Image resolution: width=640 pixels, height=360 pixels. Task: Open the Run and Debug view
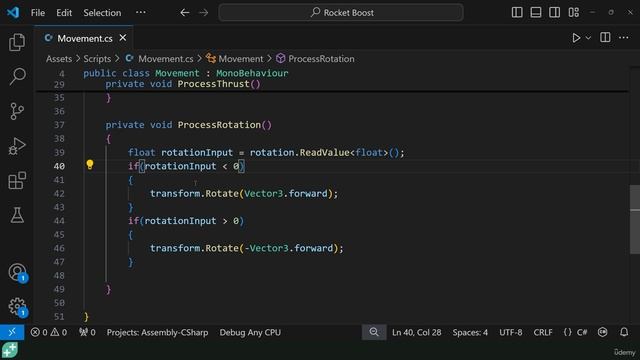click(x=17, y=146)
